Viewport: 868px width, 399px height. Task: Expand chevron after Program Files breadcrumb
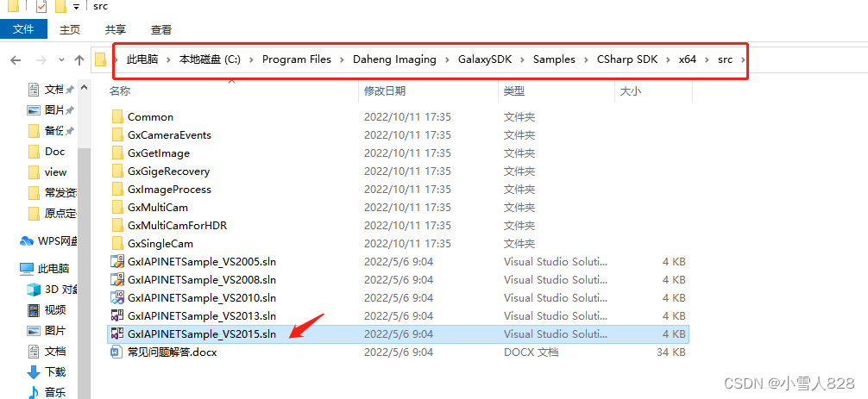(342, 59)
